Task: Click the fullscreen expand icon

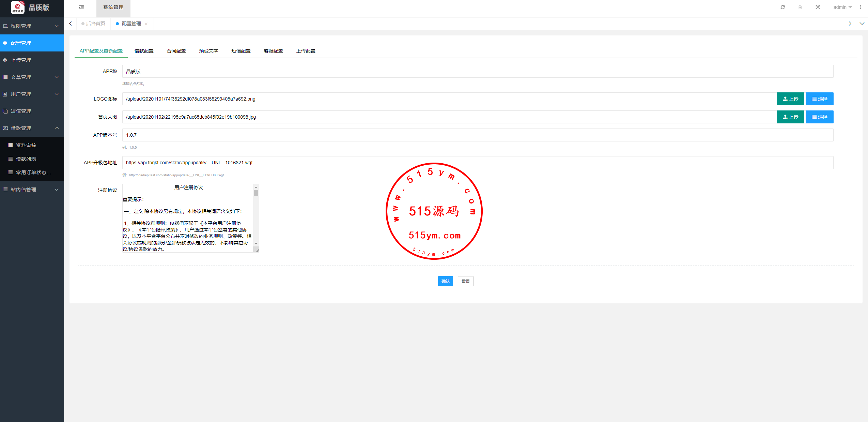Action: click(x=818, y=7)
